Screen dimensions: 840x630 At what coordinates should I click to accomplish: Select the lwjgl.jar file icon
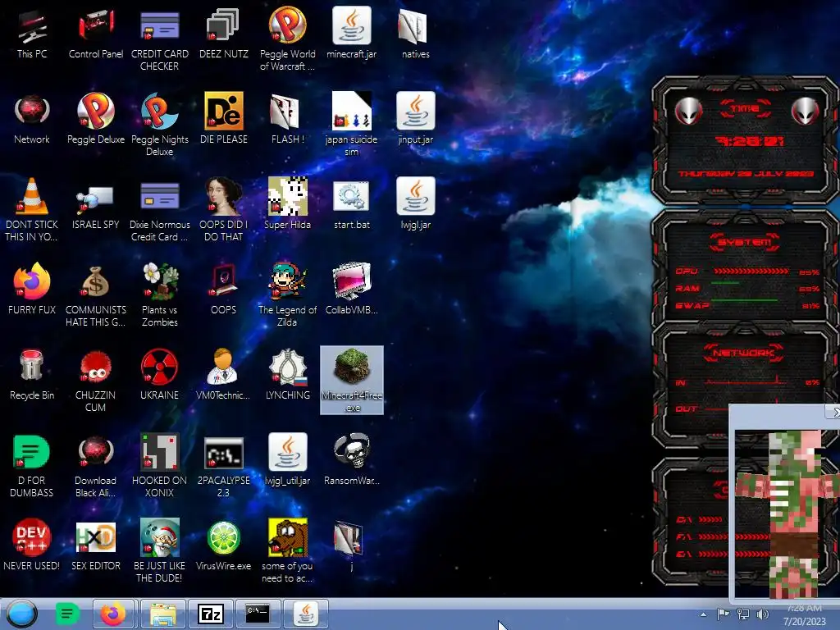415,196
